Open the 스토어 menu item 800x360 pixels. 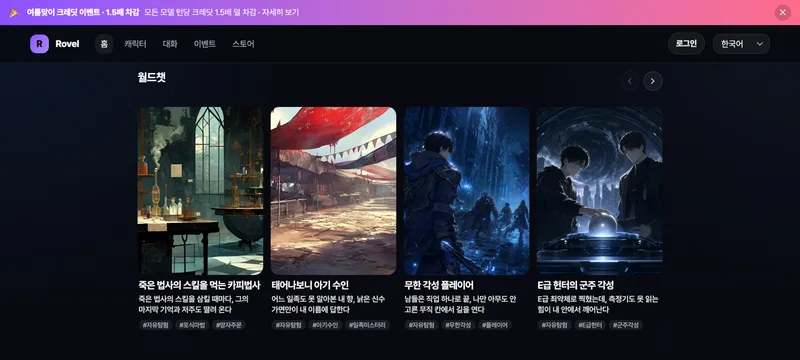pyautogui.click(x=243, y=44)
